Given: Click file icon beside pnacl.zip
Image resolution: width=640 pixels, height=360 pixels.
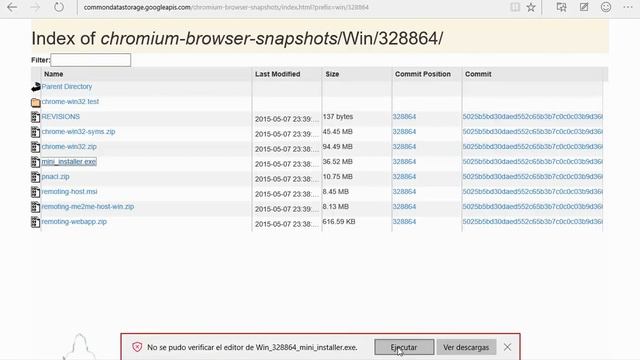Looking at the screenshot, I should [36, 177].
